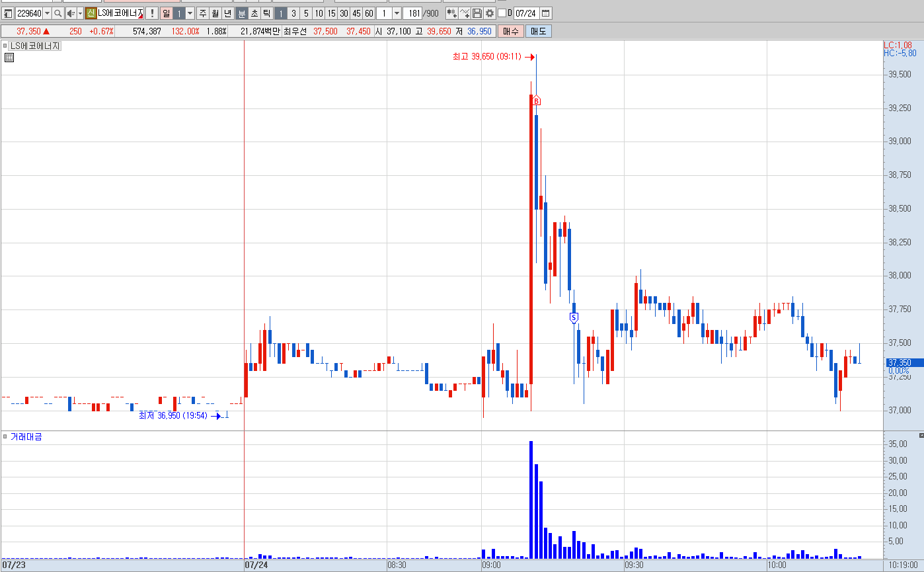
Task: Select the 주 (weekly) chart period
Action: (203, 13)
